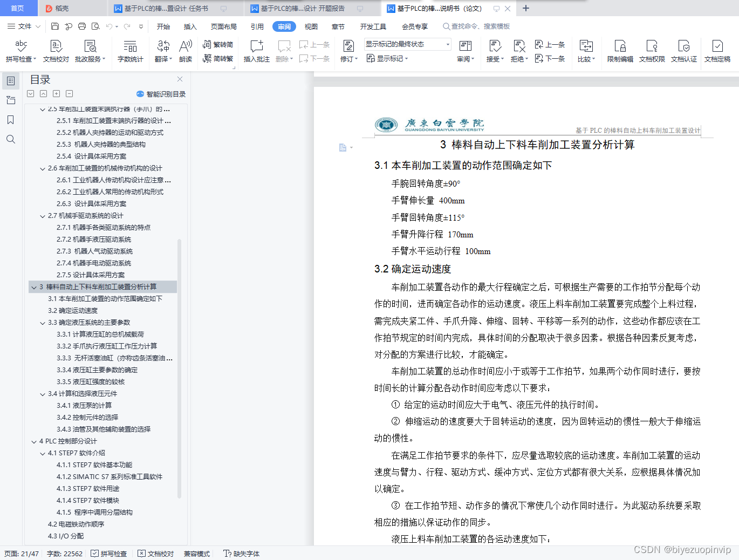Open 字数统计 word count tool
This screenshot has height=560, width=739.
click(131, 51)
